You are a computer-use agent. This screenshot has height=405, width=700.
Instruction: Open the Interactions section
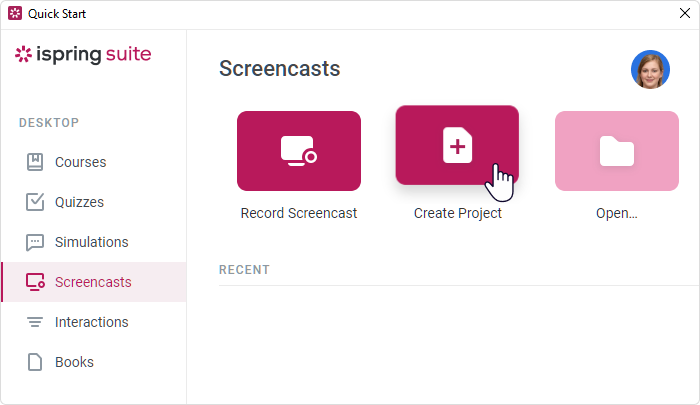91,322
